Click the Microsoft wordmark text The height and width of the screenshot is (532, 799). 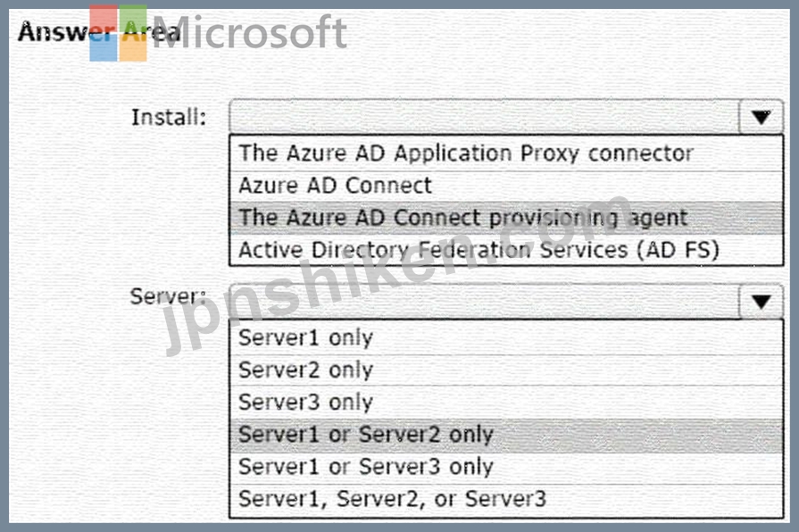tap(250, 33)
